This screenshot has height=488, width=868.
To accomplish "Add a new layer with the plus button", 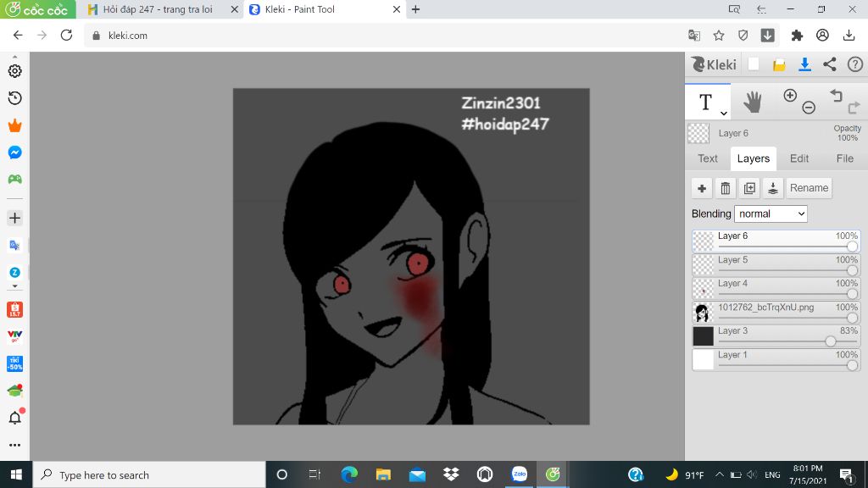I will point(702,188).
